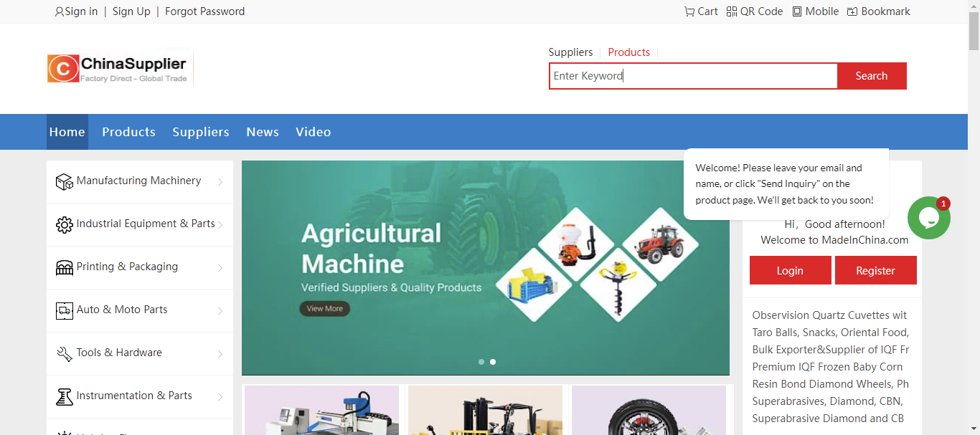Click the page vertical scrollbar
Image resolution: width=980 pixels, height=435 pixels.
tap(974, 215)
